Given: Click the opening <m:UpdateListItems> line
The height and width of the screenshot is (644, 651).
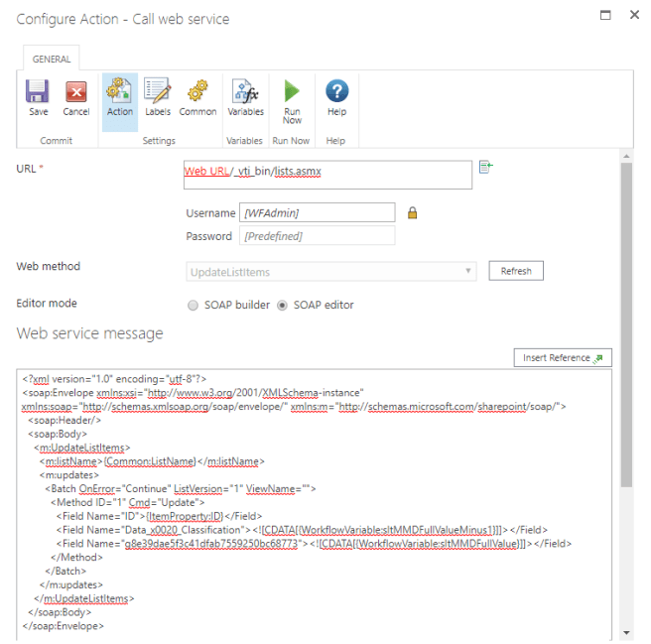Looking at the screenshot, I should pos(82,448).
